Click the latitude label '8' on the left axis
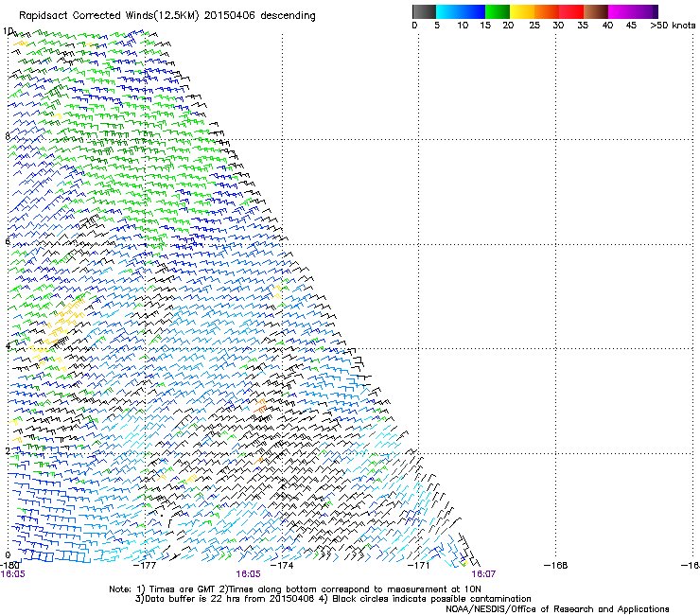Viewport: 700px width, 615px height. pyautogui.click(x=8, y=136)
